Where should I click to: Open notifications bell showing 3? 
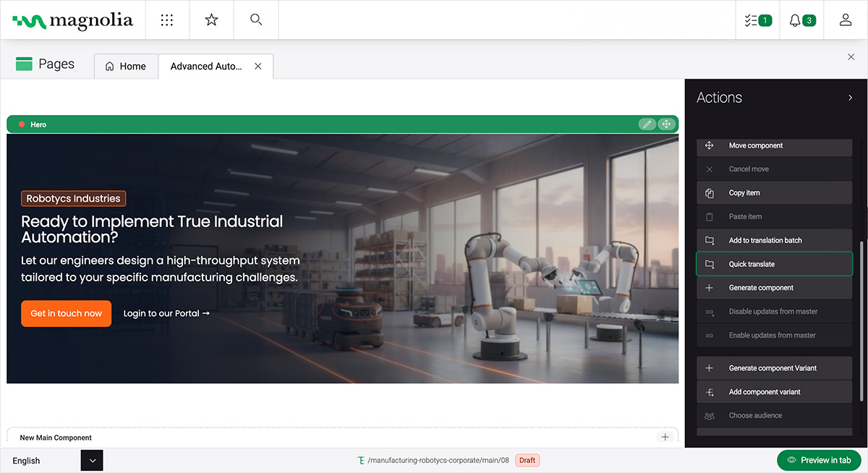(x=801, y=20)
